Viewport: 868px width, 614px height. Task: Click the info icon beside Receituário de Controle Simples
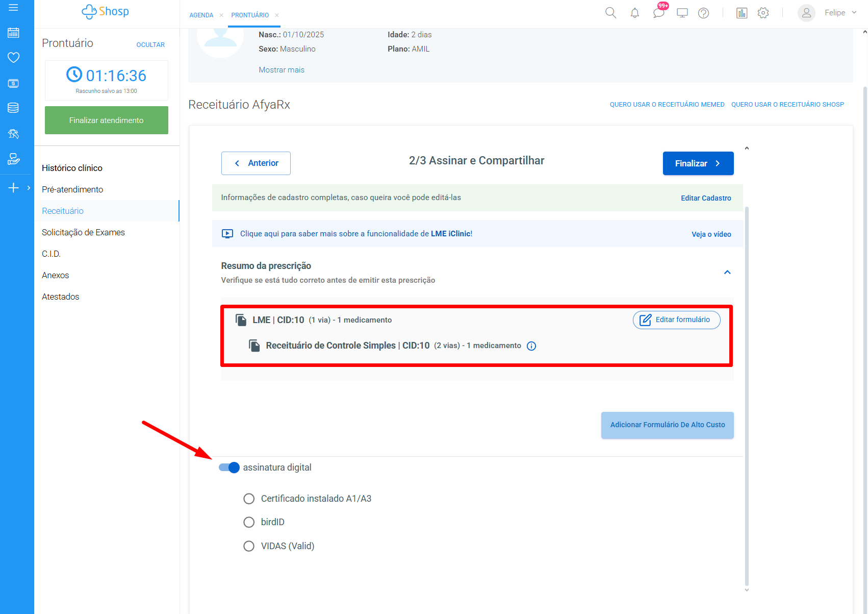pos(531,346)
